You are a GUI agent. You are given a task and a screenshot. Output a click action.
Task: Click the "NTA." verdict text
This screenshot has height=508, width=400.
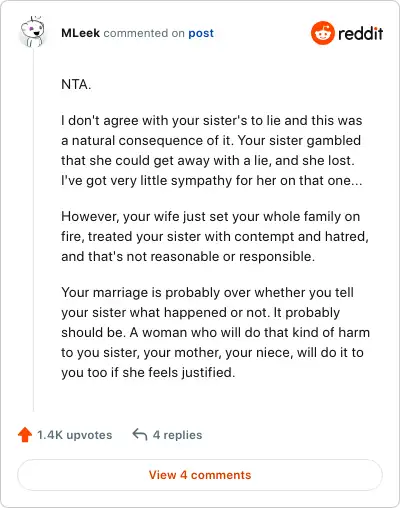tap(76, 84)
